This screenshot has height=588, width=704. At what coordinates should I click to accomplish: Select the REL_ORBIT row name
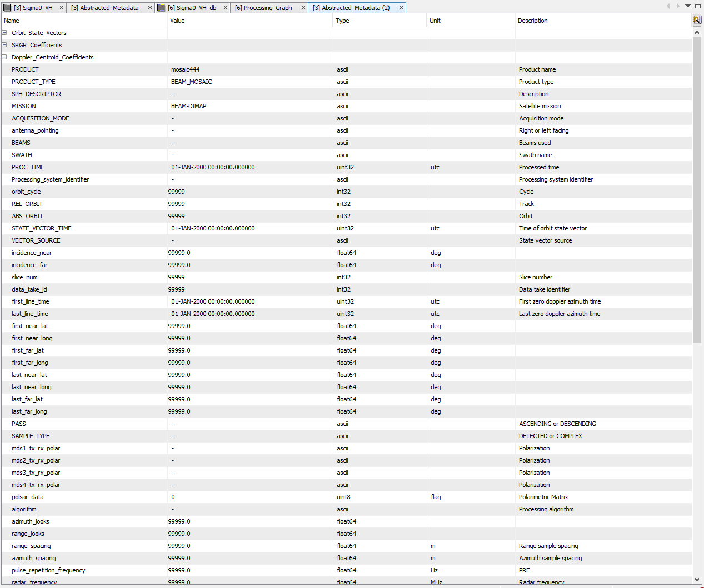[x=27, y=204]
